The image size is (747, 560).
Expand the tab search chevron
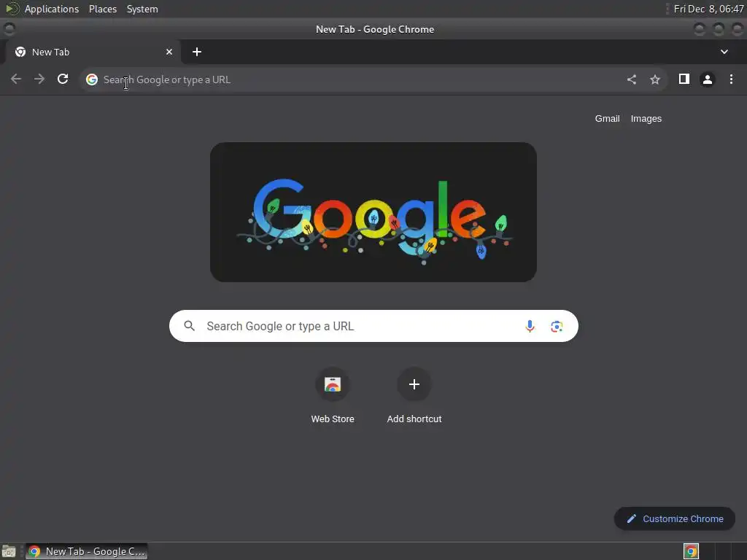tap(724, 52)
